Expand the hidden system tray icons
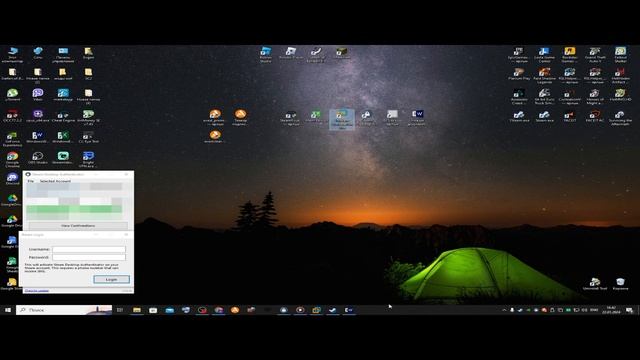Image resolution: width=640 pixels, height=360 pixels. click(x=504, y=310)
